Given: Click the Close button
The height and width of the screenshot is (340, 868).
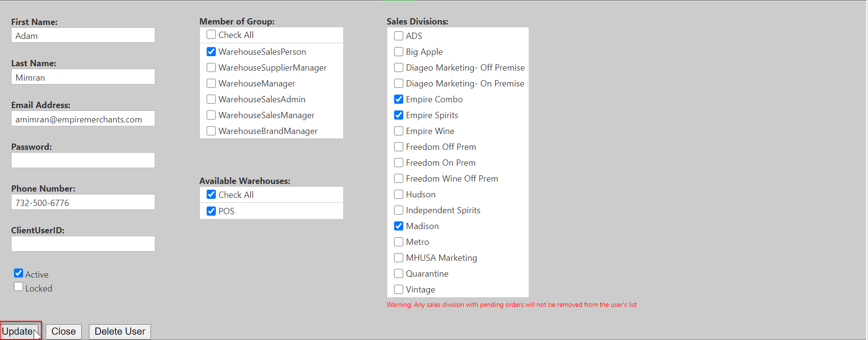Looking at the screenshot, I should click(x=63, y=331).
